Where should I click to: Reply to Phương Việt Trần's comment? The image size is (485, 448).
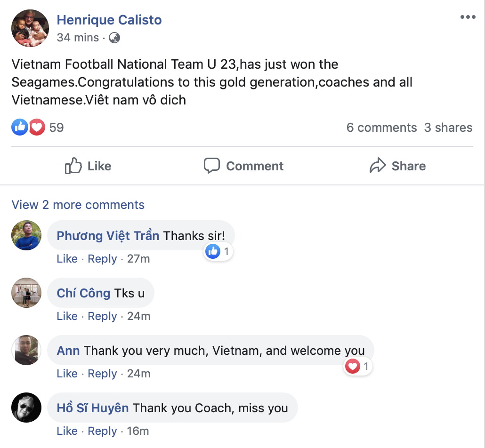coord(102,259)
